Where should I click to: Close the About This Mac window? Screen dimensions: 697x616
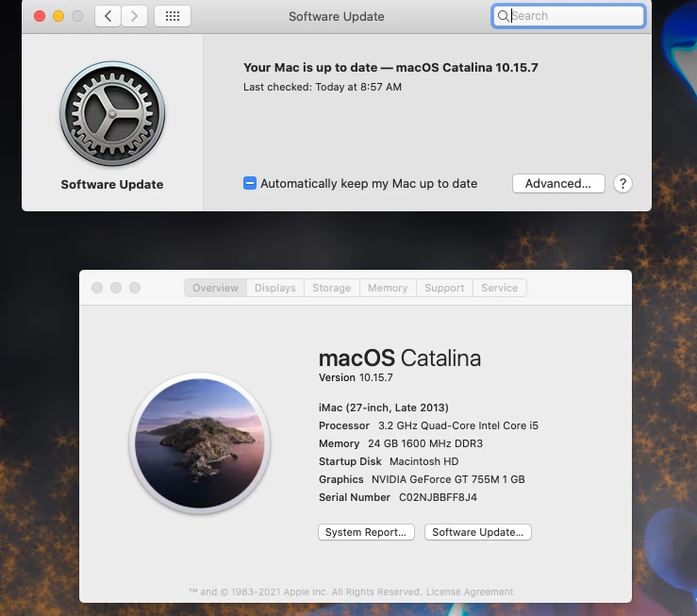[x=97, y=288]
